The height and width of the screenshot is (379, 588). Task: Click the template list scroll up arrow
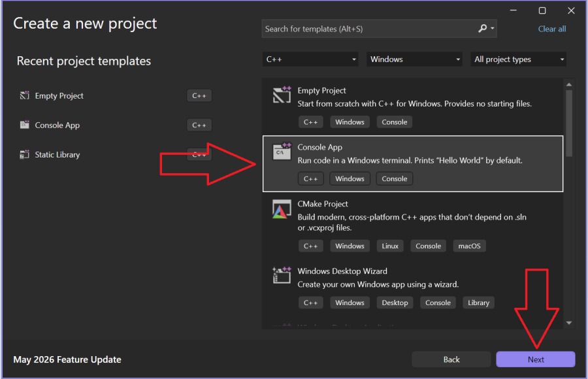[569, 85]
